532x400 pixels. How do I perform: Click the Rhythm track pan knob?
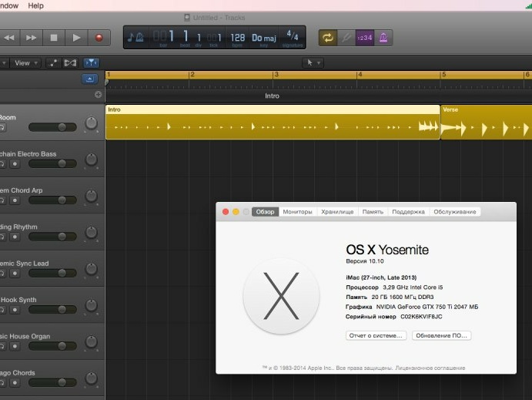(92, 233)
